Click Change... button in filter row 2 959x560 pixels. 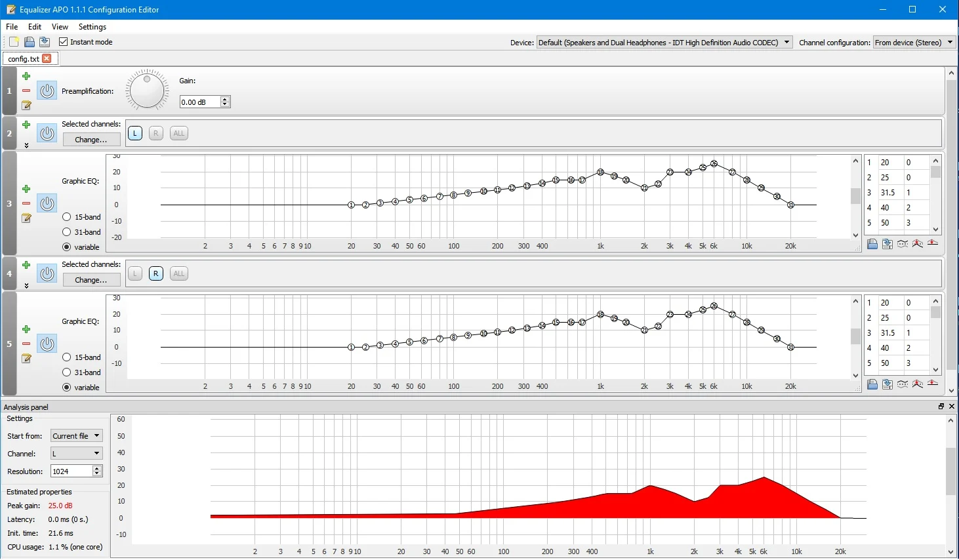(x=91, y=140)
